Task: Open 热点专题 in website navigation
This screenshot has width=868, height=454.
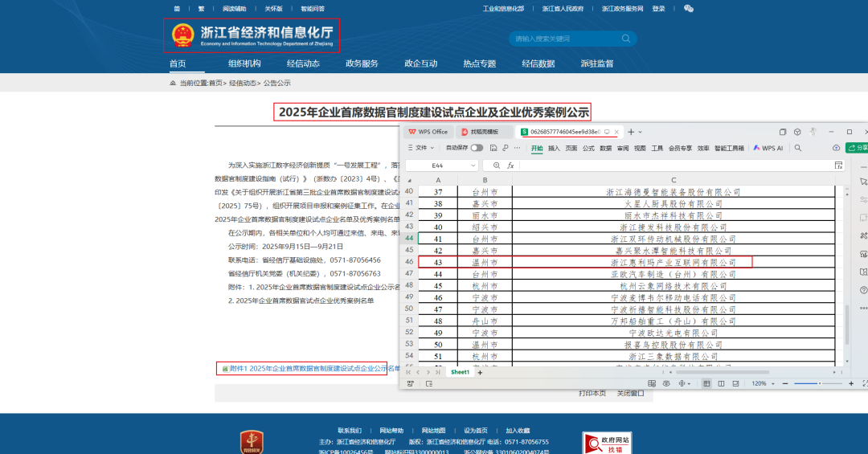Action: pyautogui.click(x=479, y=63)
